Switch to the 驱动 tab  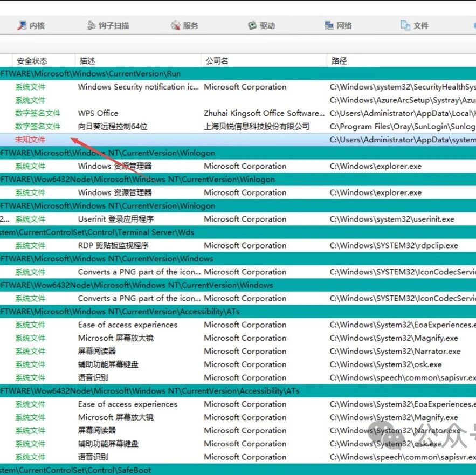(x=261, y=25)
